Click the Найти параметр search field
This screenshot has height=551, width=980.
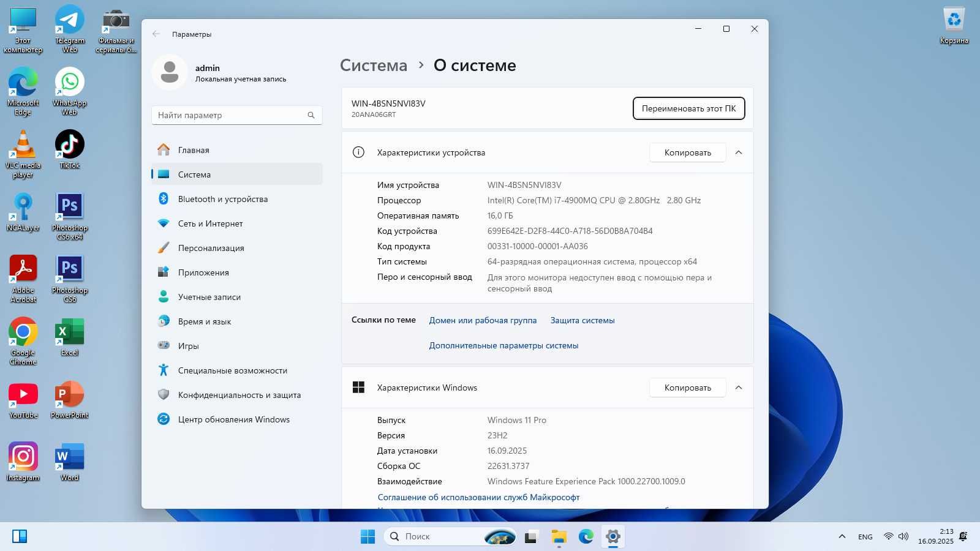pyautogui.click(x=236, y=115)
